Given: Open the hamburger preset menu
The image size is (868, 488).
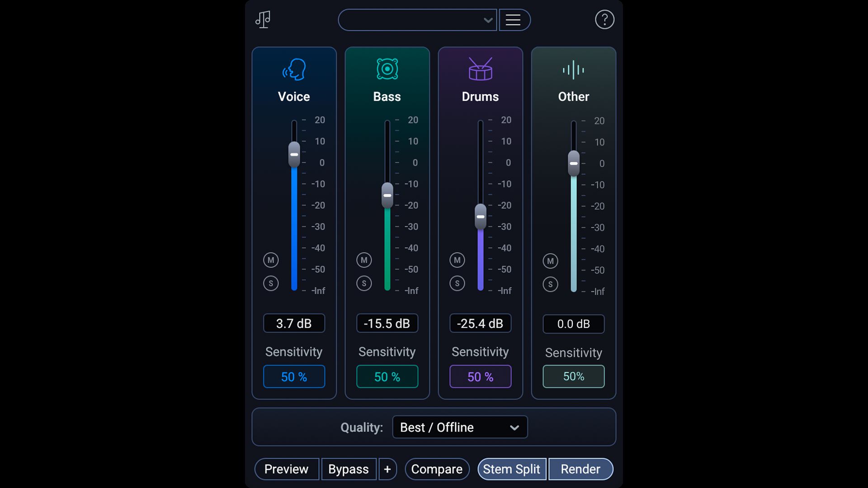Looking at the screenshot, I should [x=513, y=20].
